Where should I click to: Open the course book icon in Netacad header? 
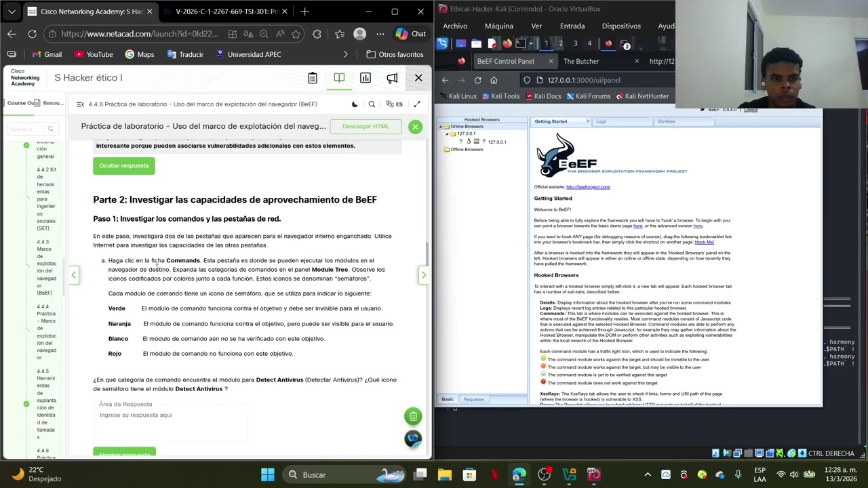click(339, 78)
